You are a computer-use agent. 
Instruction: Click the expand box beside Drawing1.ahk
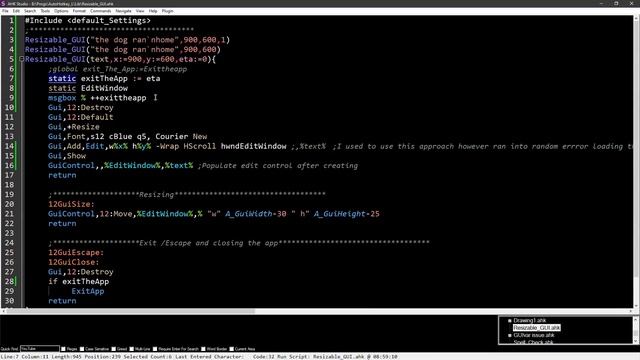(x=509, y=321)
